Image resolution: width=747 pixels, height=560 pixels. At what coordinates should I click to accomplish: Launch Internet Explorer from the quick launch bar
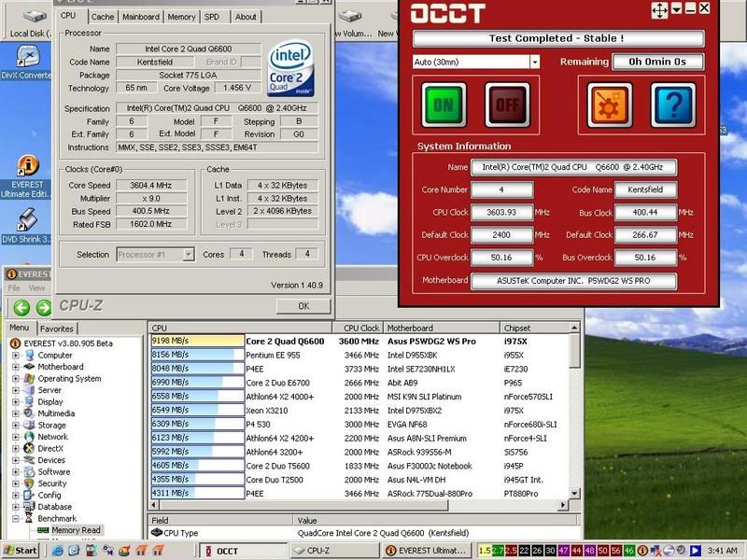58,551
